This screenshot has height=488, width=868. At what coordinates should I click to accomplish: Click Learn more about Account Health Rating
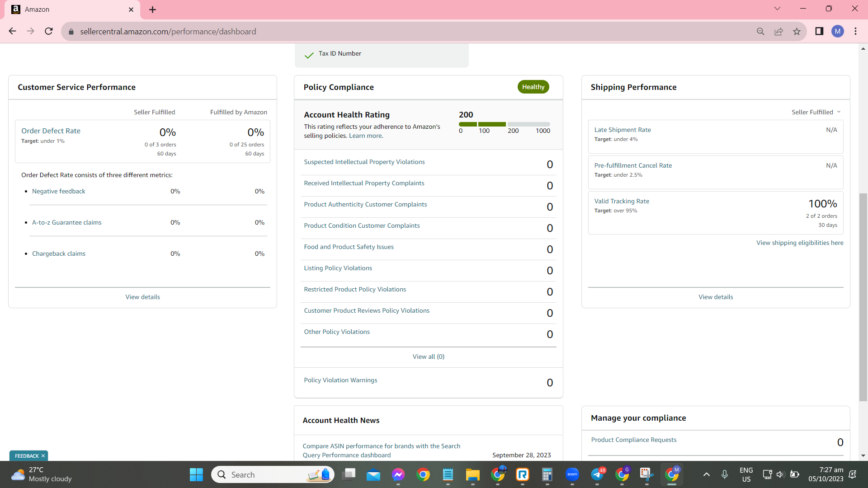coord(366,136)
